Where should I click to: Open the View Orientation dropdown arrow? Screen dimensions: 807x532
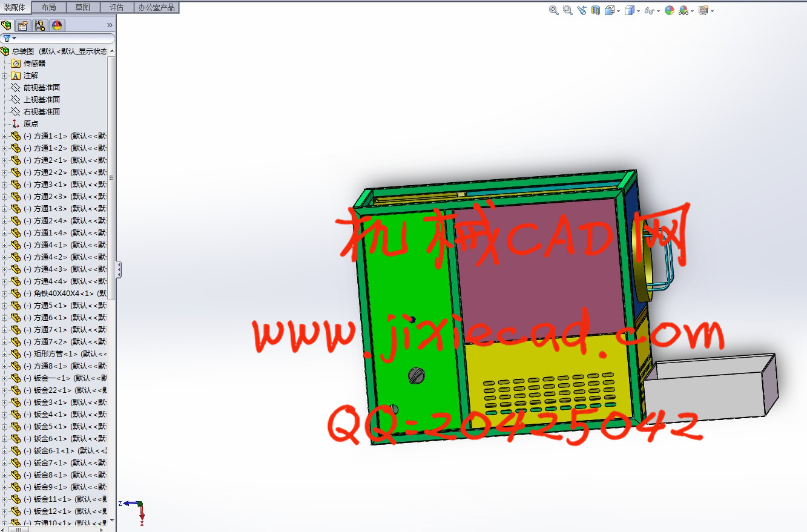coord(618,11)
